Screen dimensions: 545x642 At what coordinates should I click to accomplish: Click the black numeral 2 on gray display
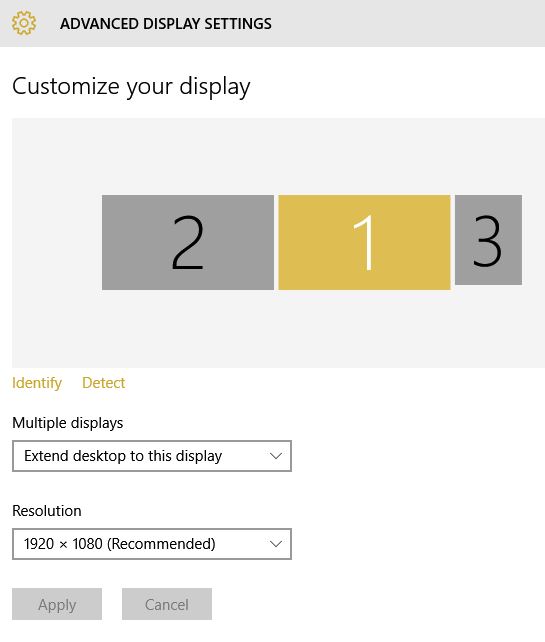coord(188,242)
